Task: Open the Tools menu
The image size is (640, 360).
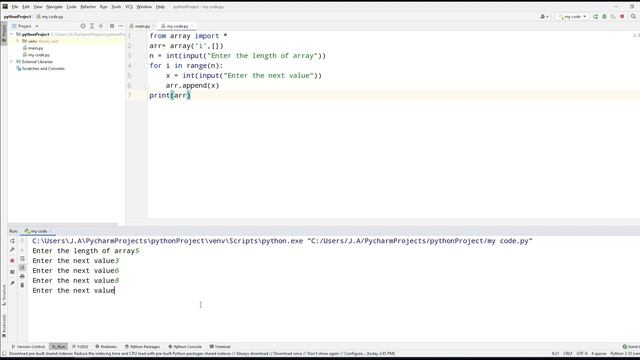Action: 116,7
